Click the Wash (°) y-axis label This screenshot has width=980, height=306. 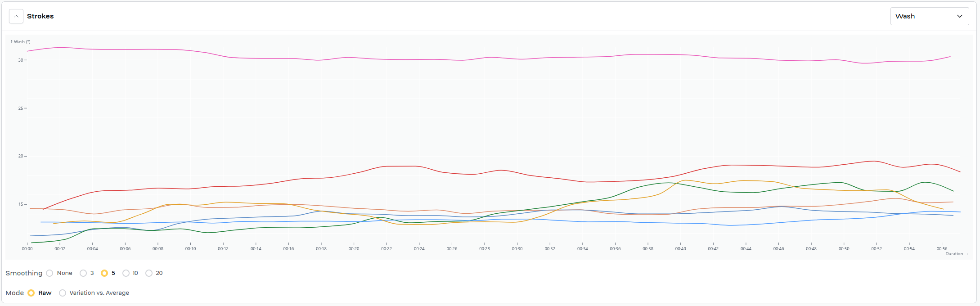(20, 42)
